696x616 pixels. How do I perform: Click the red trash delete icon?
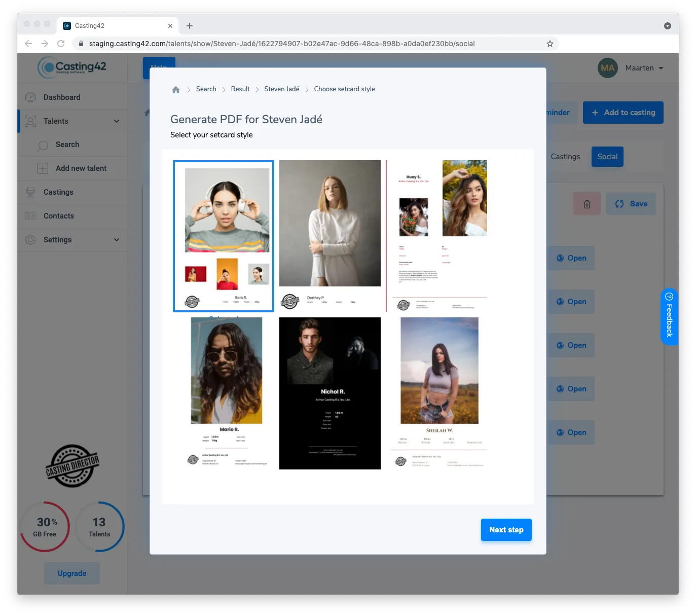coord(587,204)
